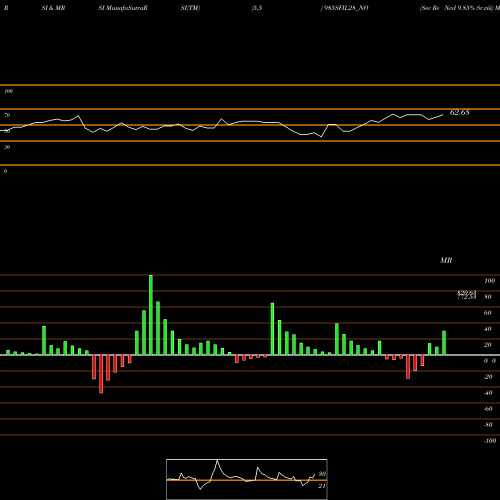Click the overlapping 712.33 value near MR axis
The width and height of the screenshot is (500, 500).
pos(467,297)
